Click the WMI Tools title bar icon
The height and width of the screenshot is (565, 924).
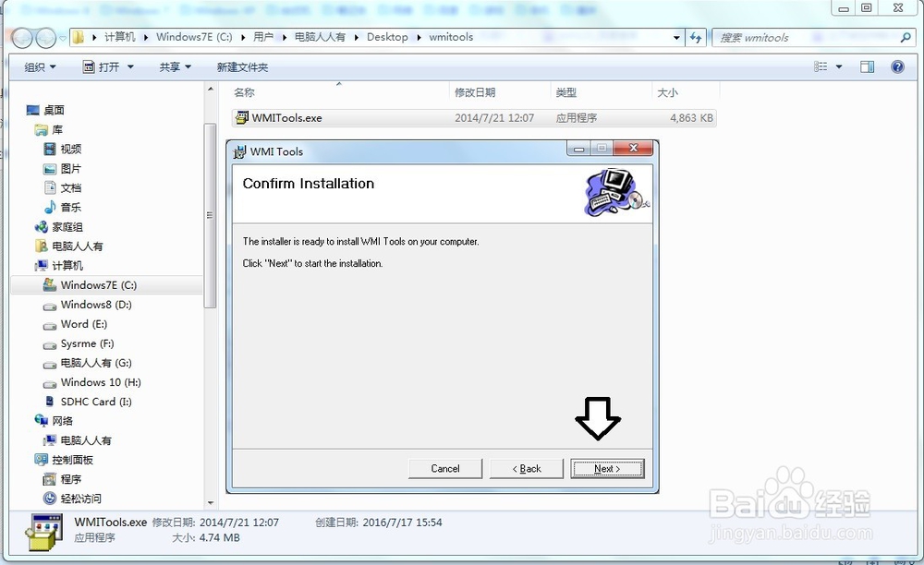click(x=239, y=151)
